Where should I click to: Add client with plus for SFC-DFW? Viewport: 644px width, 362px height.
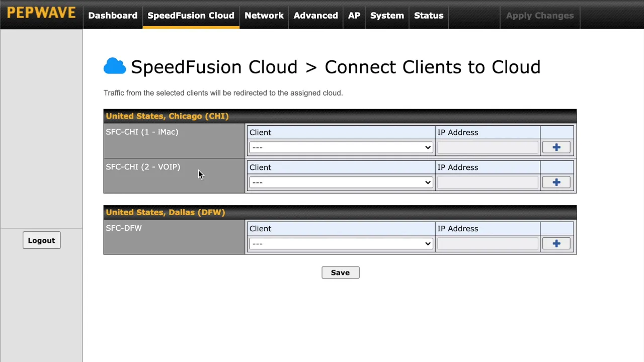coord(556,244)
